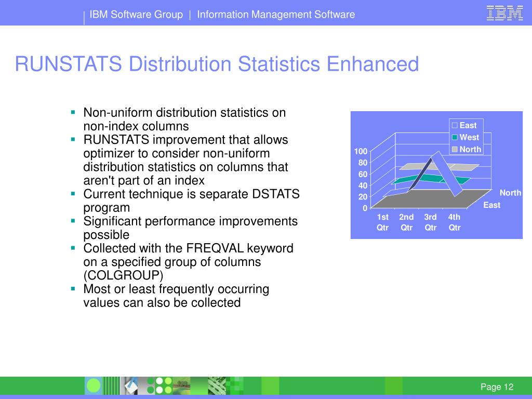
Task: Click the '100' value on chart axis
Action: pos(361,151)
